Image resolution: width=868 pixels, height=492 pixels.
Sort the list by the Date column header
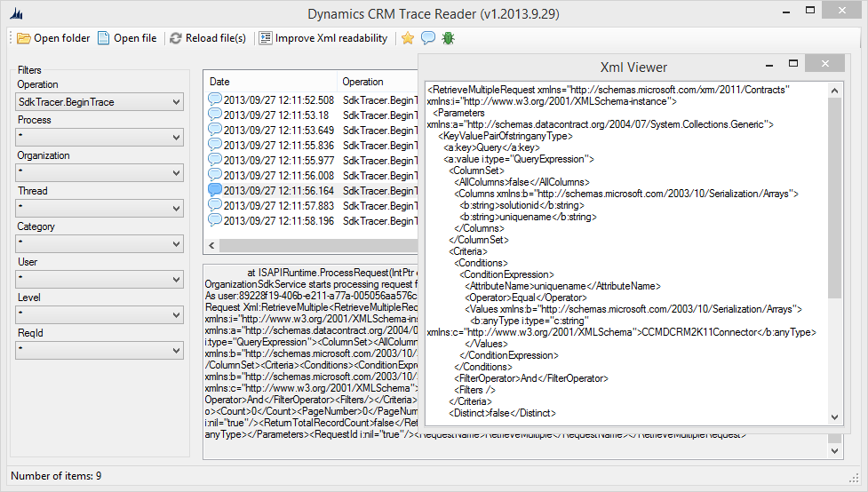(x=270, y=82)
